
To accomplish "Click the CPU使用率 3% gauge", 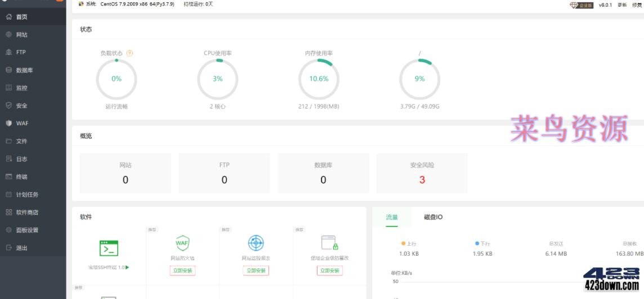I will pyautogui.click(x=218, y=79).
